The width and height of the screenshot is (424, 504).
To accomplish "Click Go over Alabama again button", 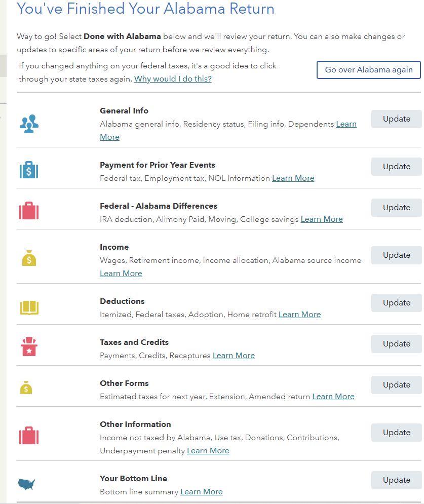I will (369, 70).
